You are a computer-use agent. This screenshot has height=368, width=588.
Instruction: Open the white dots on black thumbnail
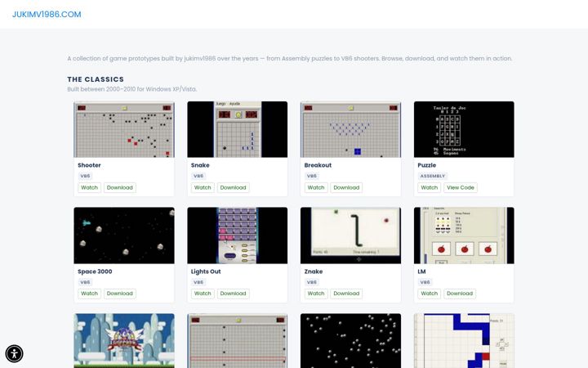tap(350, 340)
